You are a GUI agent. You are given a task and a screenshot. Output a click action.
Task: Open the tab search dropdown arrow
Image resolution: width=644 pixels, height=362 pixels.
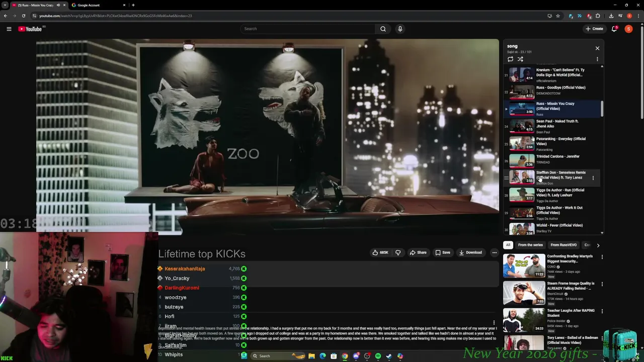6,5
